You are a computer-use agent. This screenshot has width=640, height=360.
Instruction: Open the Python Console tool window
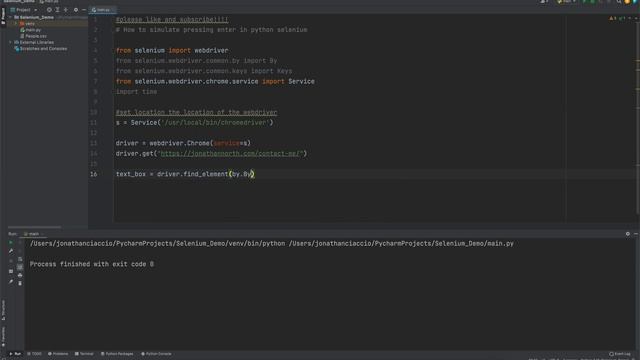coord(156,354)
